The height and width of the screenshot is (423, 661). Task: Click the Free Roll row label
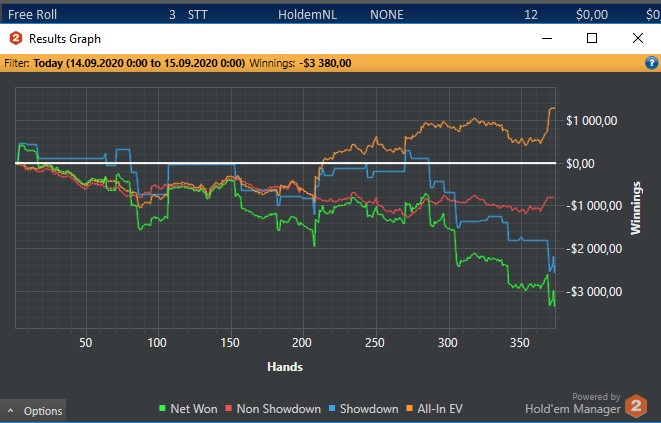pos(32,15)
